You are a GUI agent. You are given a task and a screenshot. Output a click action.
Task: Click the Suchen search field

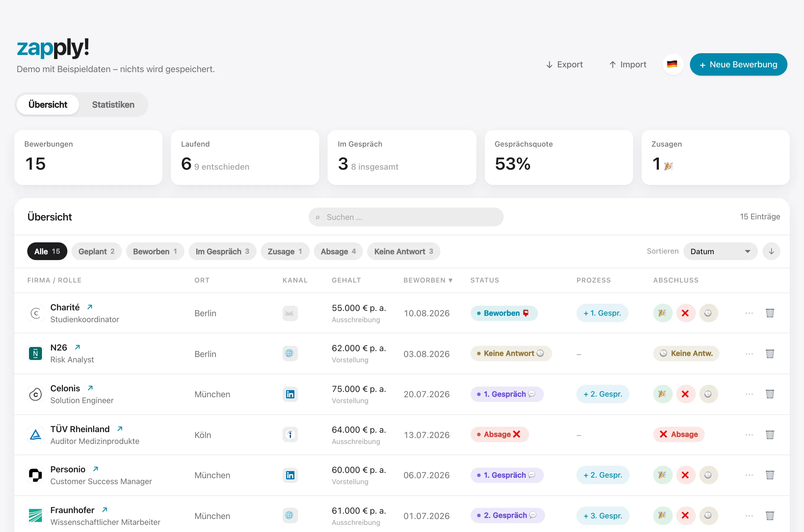(406, 217)
